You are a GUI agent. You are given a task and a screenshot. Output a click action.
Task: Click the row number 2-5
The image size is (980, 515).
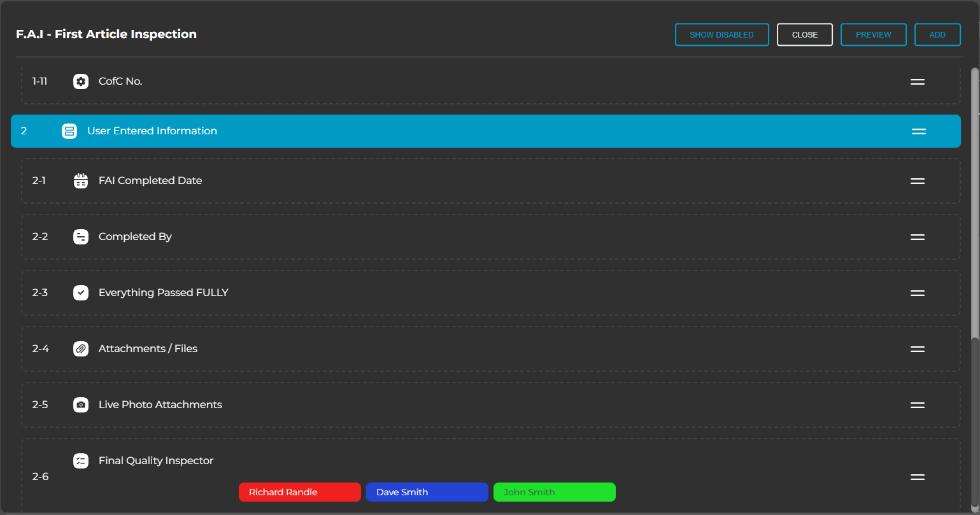[x=40, y=405]
